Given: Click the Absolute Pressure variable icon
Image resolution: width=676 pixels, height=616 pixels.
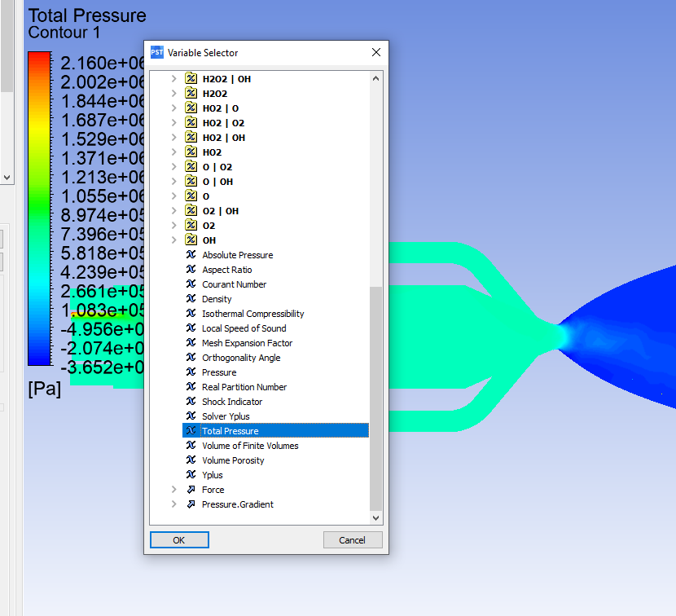Looking at the screenshot, I should (x=190, y=255).
